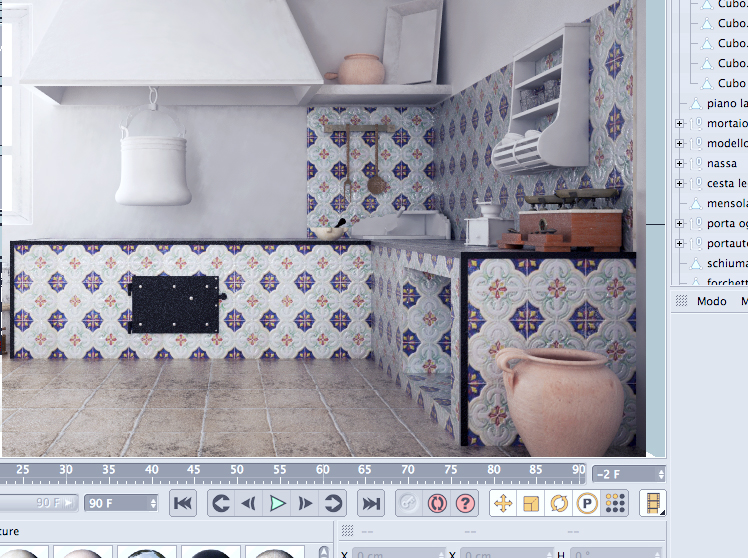Image resolution: width=748 pixels, height=558 pixels.
Task: Expand the nassa object group
Action: click(x=679, y=164)
